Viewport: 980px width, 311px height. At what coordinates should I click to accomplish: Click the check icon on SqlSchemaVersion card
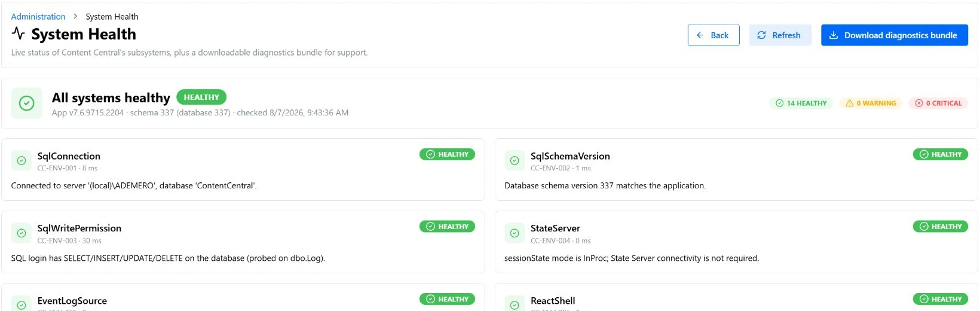[x=514, y=160]
